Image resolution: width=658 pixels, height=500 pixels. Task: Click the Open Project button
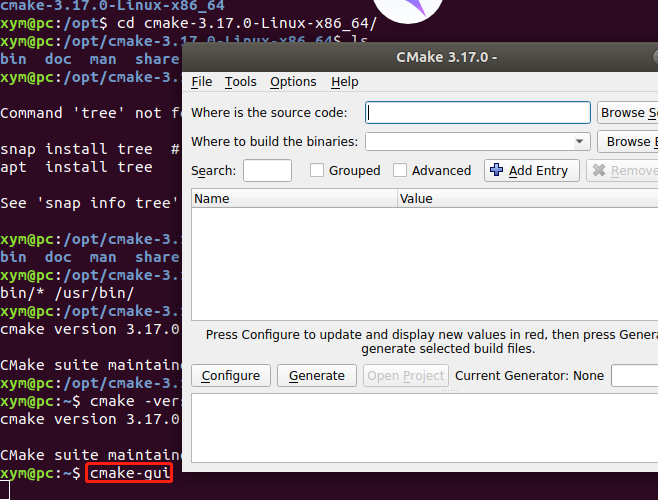[x=406, y=375]
